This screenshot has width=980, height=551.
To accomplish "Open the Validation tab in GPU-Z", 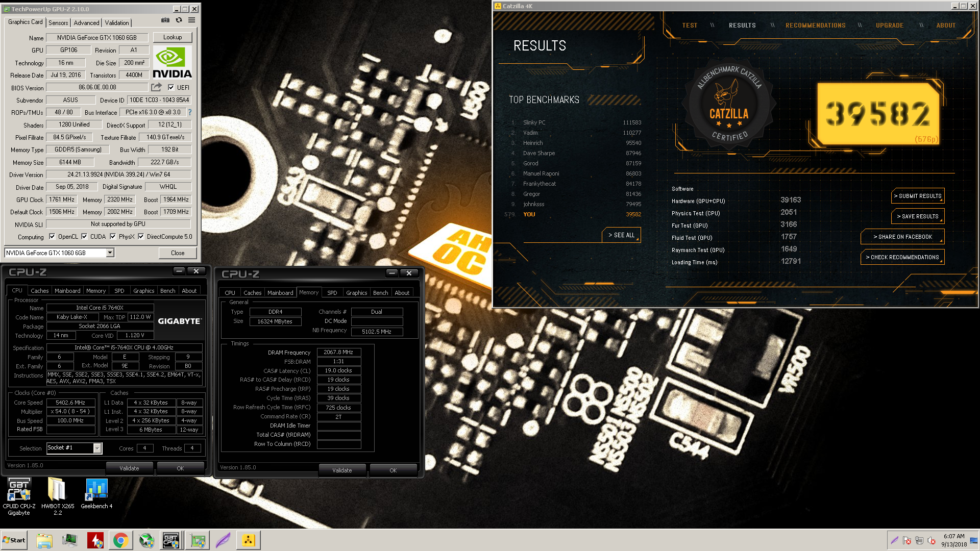I will pos(117,23).
